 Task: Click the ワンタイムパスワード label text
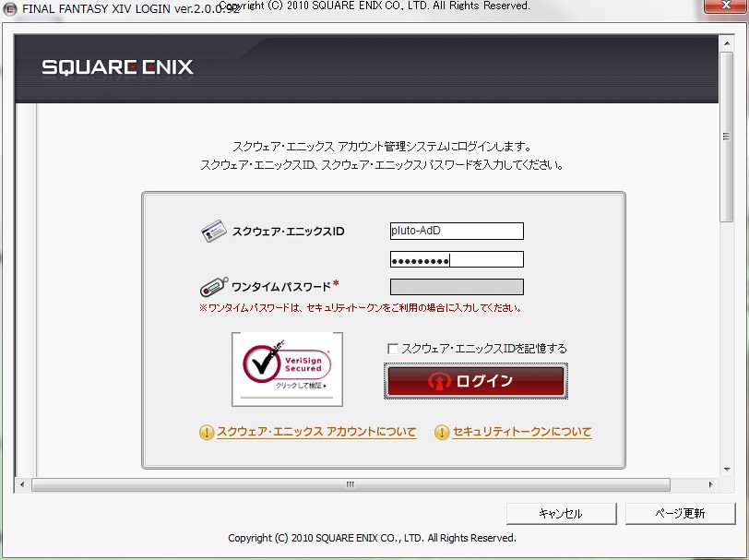[280, 287]
